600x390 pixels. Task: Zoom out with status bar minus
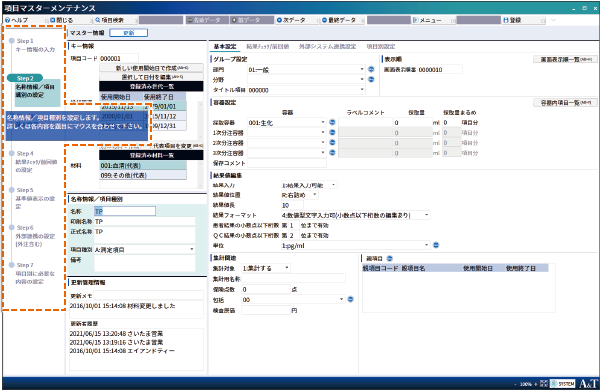(x=515, y=384)
